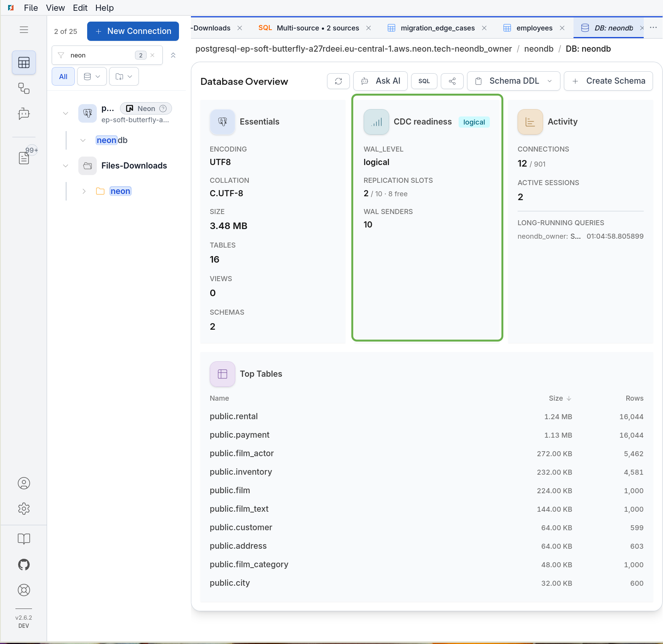Open the settings gear icon

[24, 509]
